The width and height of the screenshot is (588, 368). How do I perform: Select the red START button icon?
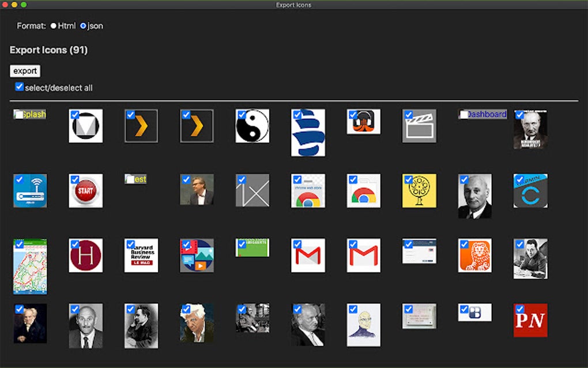85,191
